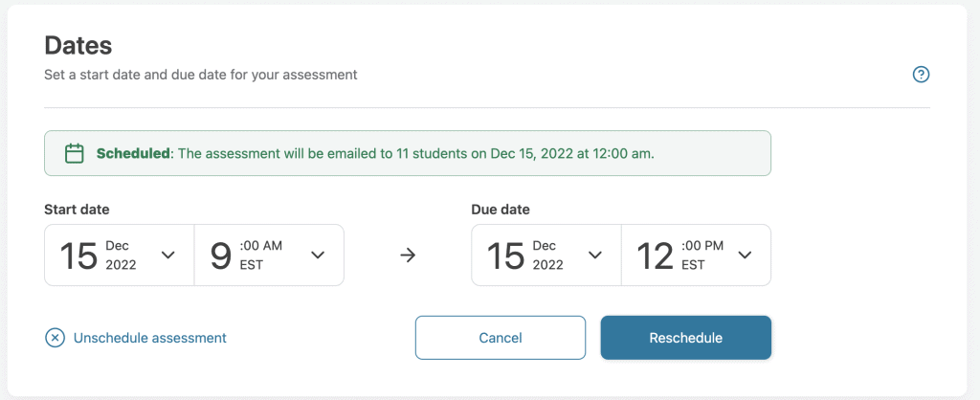Open the Start date time chevron
The width and height of the screenshot is (980, 400).
318,256
